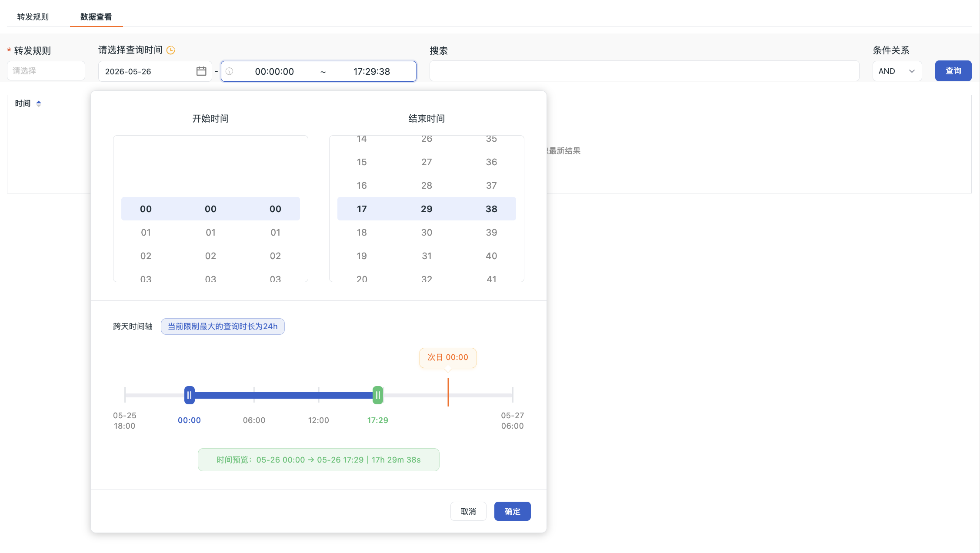980x553 pixels.
Task: Select end second 37
Action: [x=491, y=186]
